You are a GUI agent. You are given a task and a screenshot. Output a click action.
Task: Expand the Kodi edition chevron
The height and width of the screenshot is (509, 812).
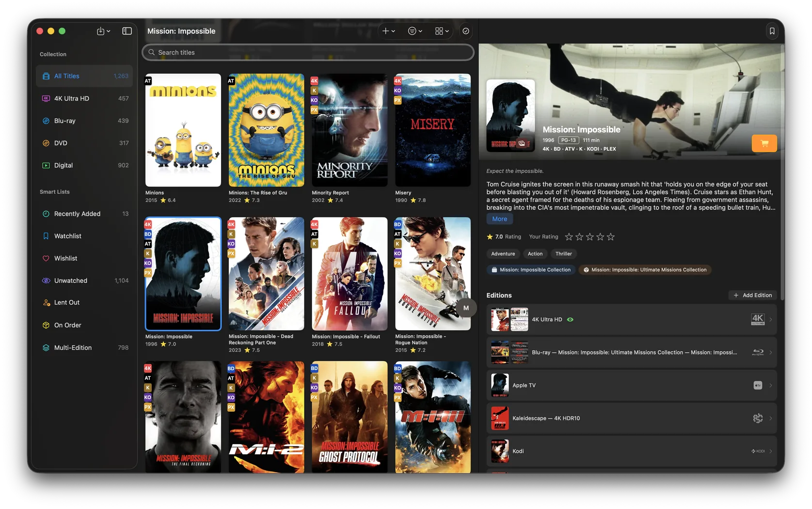(771, 451)
